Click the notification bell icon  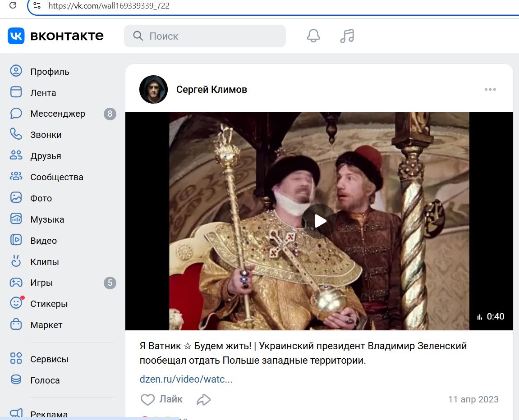click(312, 36)
